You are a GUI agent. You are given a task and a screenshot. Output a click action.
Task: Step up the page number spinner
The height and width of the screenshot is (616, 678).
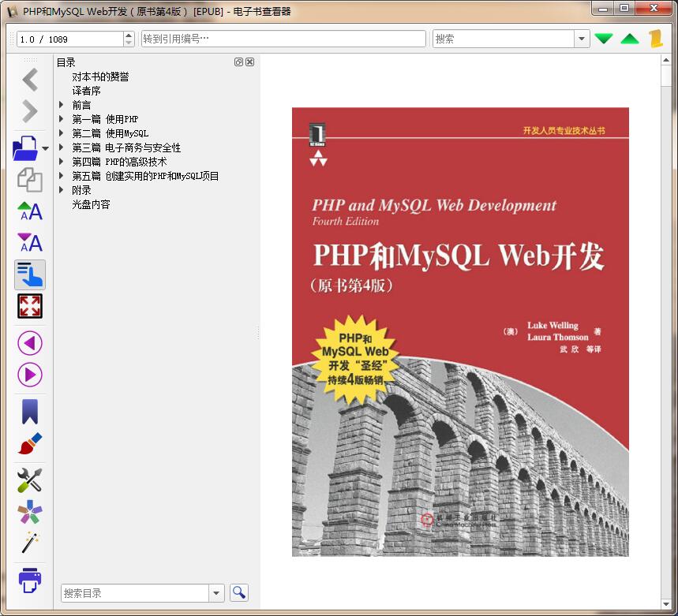point(129,33)
